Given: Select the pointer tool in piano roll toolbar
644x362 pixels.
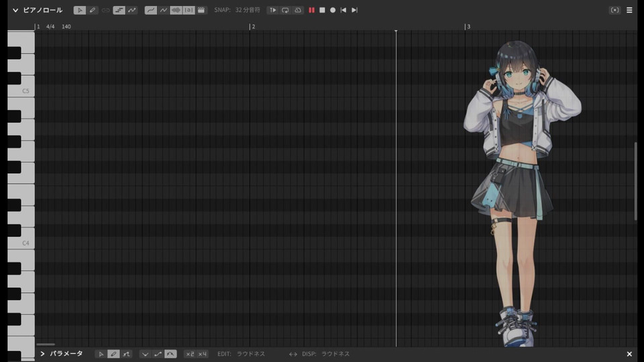Looking at the screenshot, I should pyautogui.click(x=80, y=10).
